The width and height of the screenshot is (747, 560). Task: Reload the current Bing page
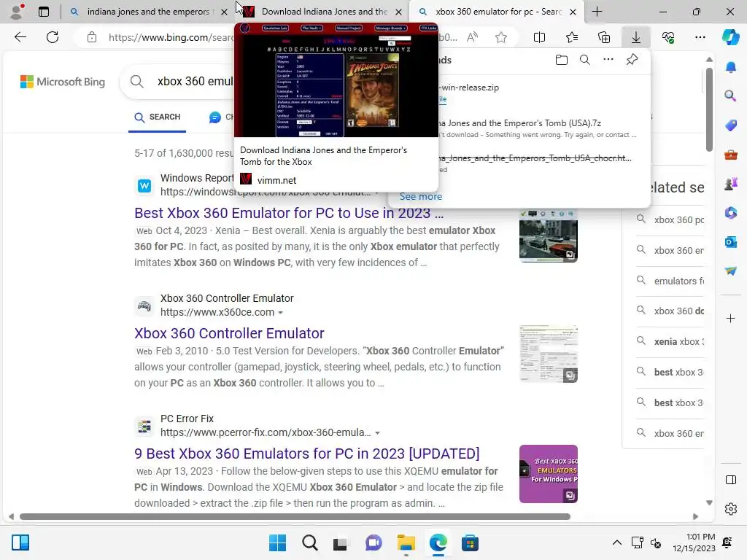click(x=53, y=37)
